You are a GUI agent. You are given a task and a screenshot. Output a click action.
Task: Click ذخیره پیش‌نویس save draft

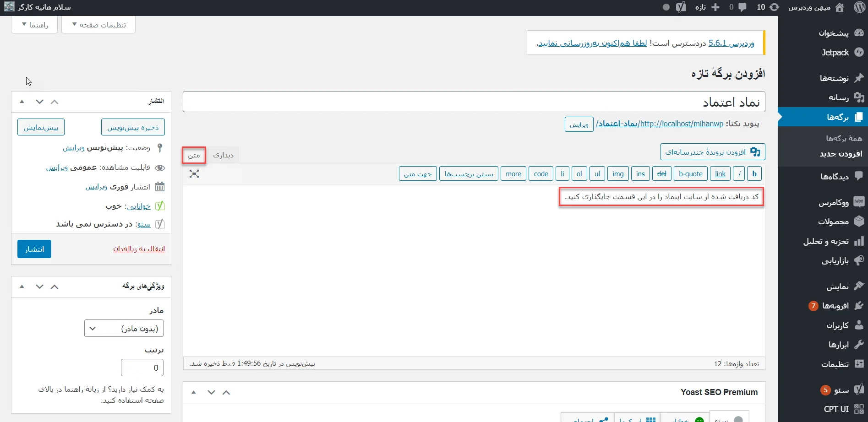pos(133,127)
